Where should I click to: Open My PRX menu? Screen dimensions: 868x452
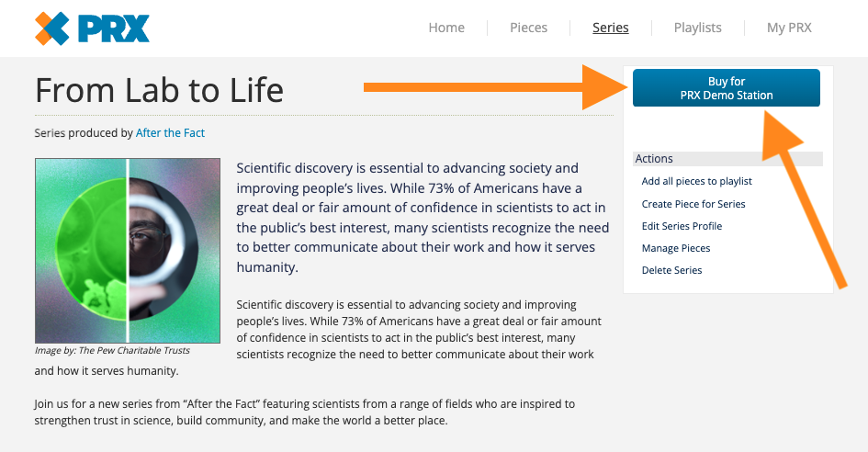click(x=789, y=28)
